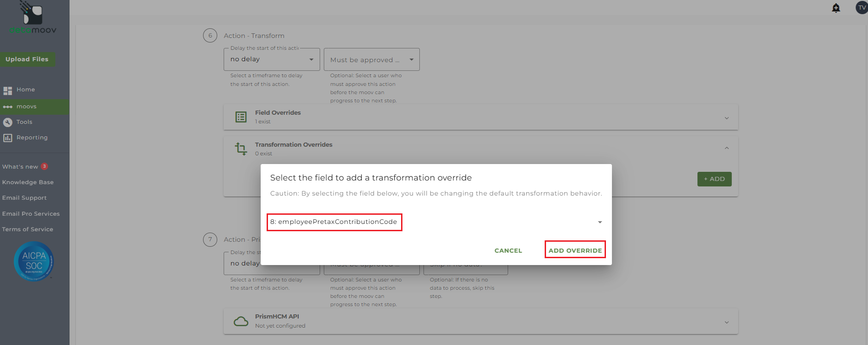Go to moovs in sidebar
The image size is (868, 345).
[x=27, y=107]
